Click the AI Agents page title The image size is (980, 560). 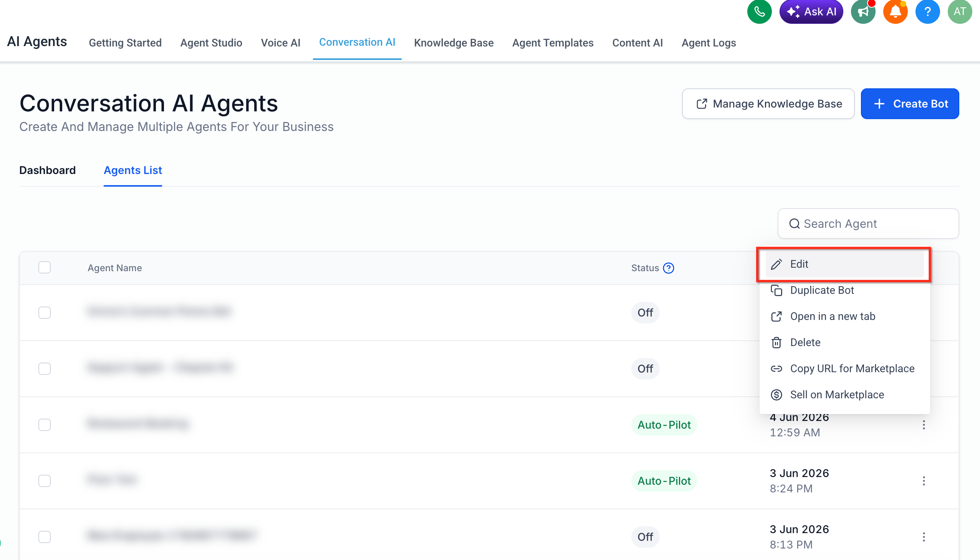[37, 41]
